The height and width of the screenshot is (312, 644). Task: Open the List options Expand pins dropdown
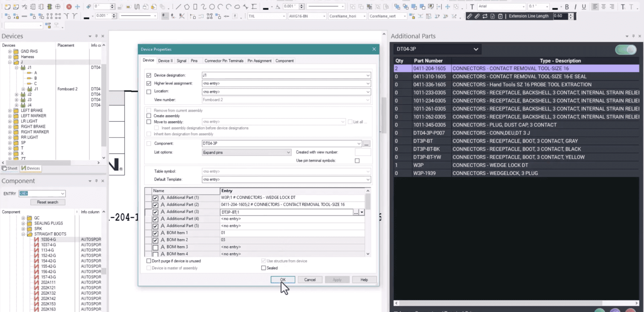click(x=289, y=152)
